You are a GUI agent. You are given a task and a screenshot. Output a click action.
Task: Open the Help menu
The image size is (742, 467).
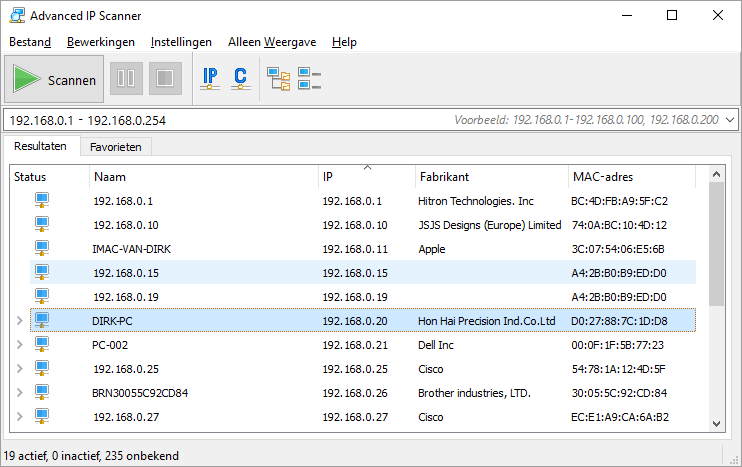(x=344, y=42)
